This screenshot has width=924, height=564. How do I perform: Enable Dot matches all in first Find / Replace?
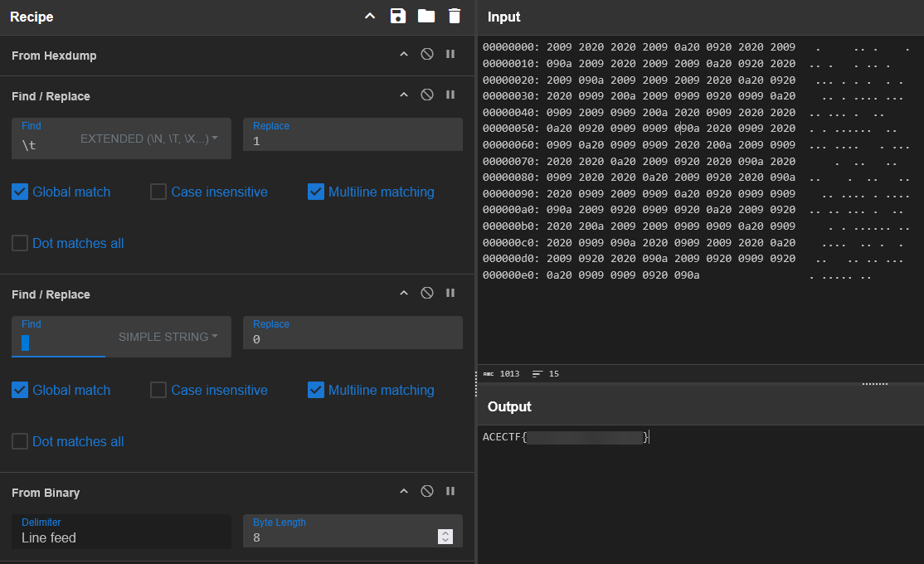coord(20,244)
